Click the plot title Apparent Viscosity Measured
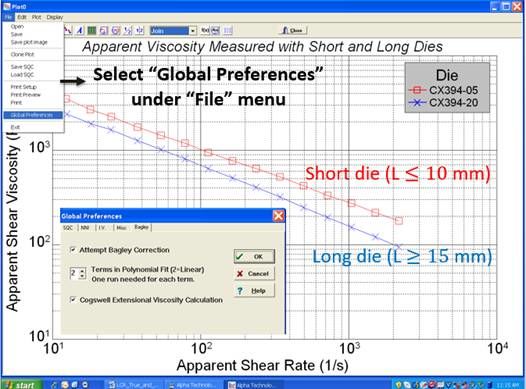 (x=262, y=47)
